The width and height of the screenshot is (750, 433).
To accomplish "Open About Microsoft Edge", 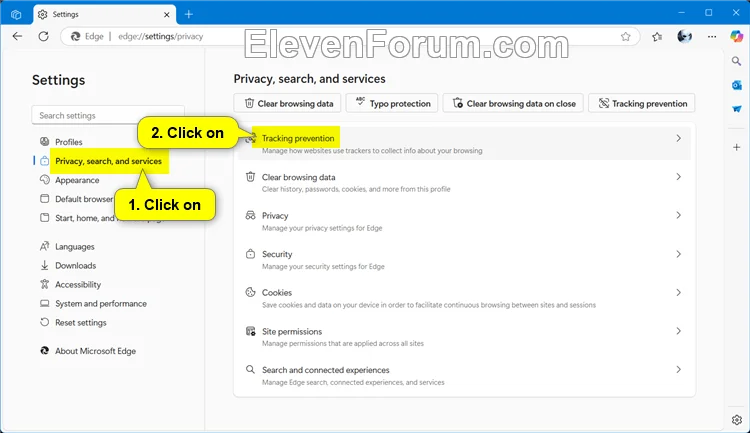I will click(95, 351).
